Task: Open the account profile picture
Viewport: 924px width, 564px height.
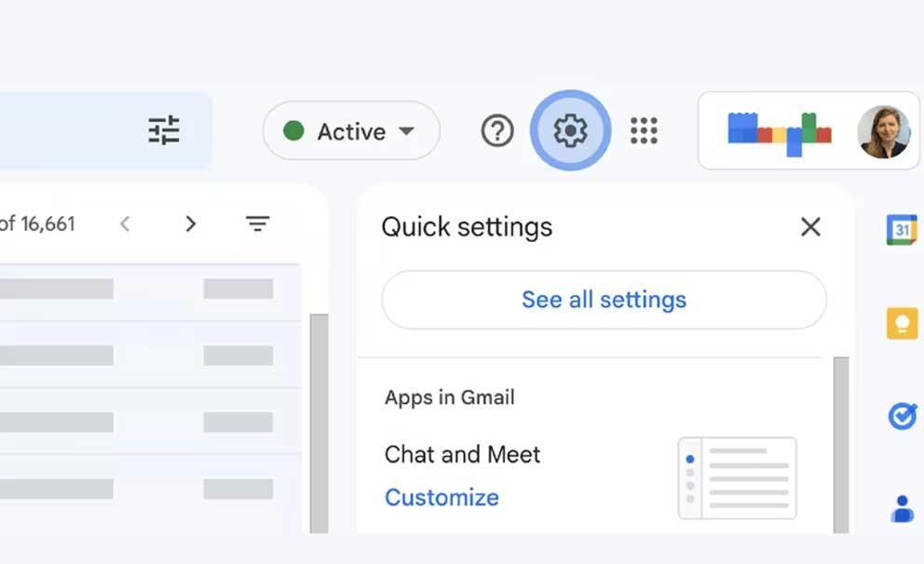Action: pyautogui.click(x=883, y=132)
